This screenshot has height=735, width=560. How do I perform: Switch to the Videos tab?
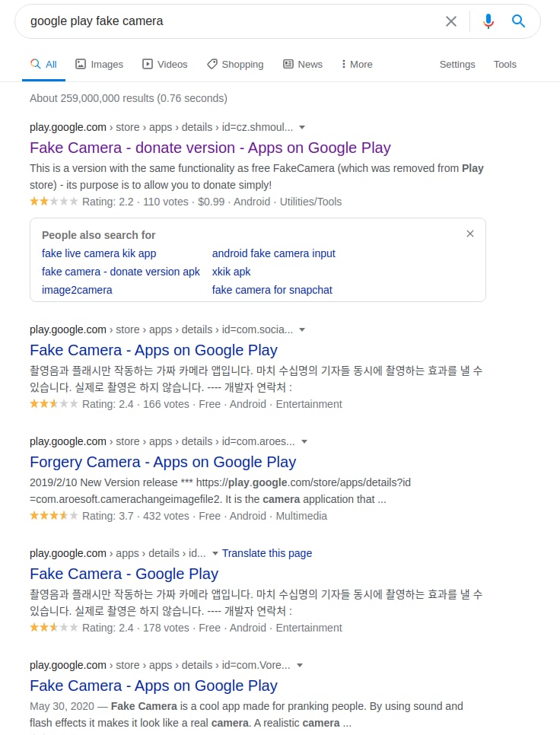pyautogui.click(x=165, y=64)
